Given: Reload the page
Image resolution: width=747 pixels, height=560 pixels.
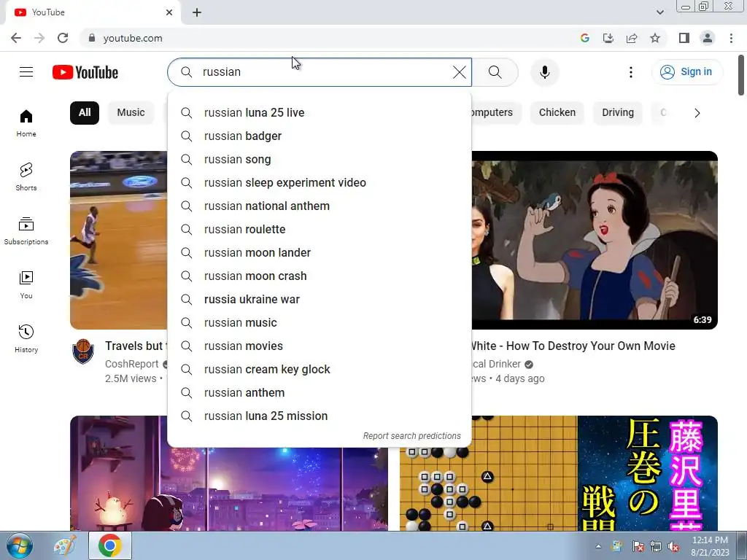Looking at the screenshot, I should 63,38.
